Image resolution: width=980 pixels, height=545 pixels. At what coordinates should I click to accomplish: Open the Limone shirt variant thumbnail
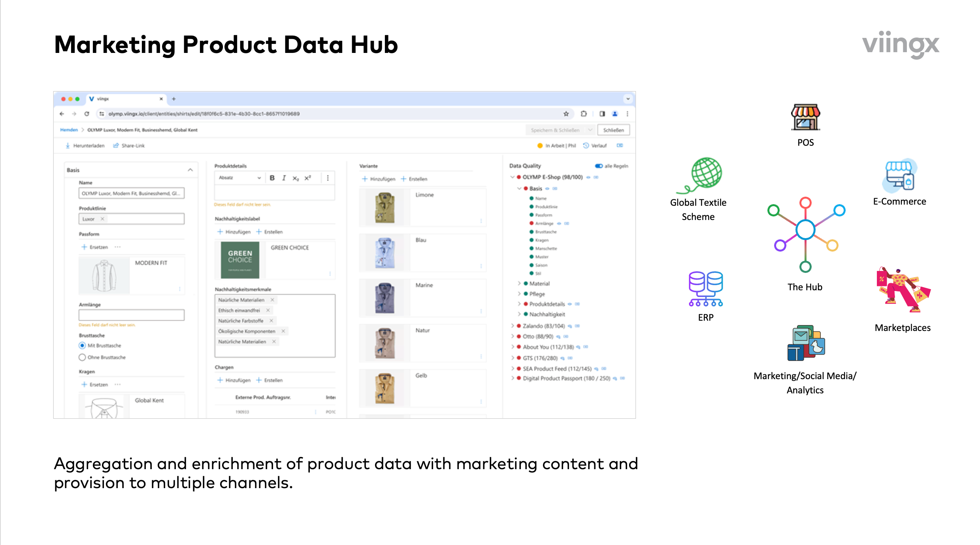[x=384, y=207]
